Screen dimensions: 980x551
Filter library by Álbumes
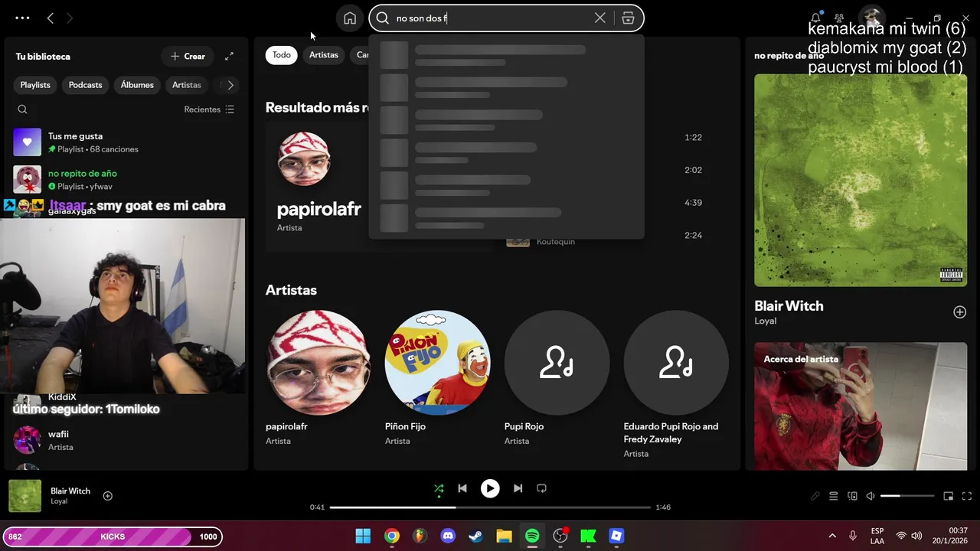tap(137, 85)
